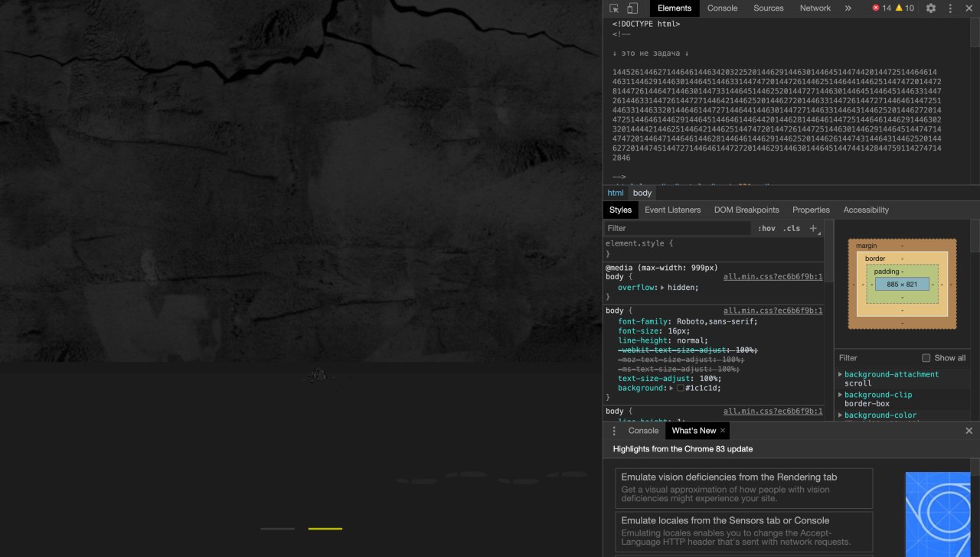Select the body breadcrumb

(642, 193)
